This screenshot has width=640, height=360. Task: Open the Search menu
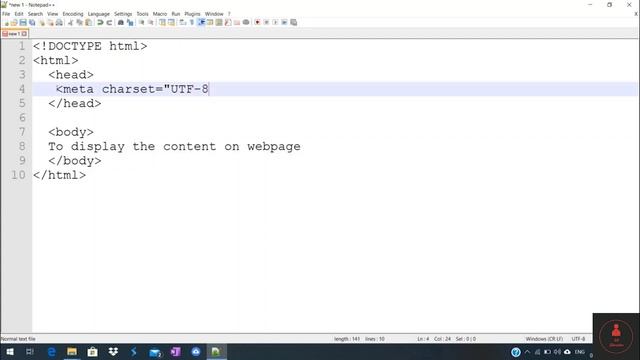35,14
